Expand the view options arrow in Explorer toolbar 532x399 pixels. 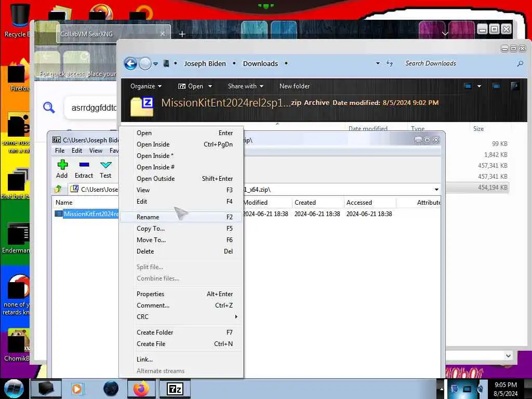coord(479,86)
